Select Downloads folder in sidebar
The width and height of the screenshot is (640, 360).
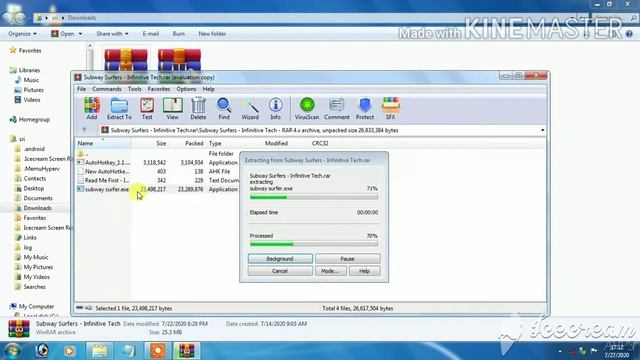pos(33,208)
